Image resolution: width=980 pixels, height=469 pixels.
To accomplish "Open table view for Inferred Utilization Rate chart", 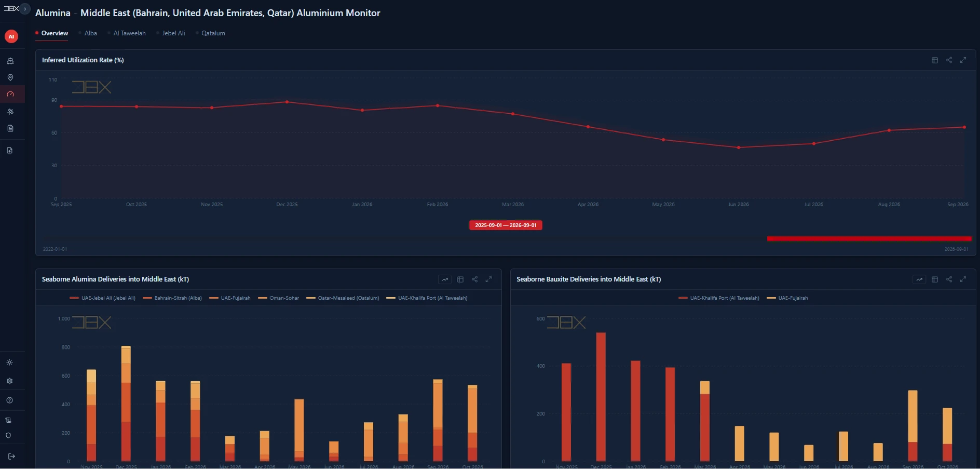I will point(935,60).
